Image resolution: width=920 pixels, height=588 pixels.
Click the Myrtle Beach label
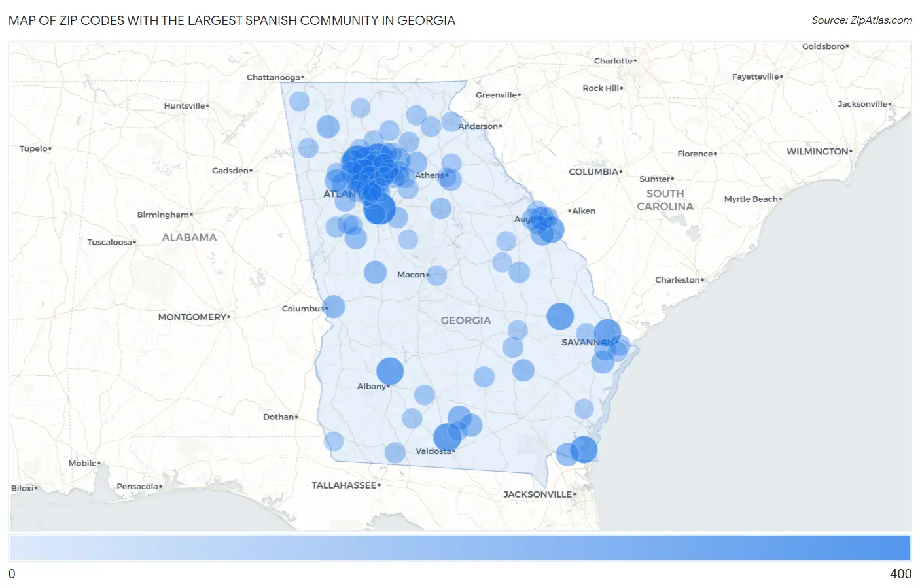coord(752,199)
